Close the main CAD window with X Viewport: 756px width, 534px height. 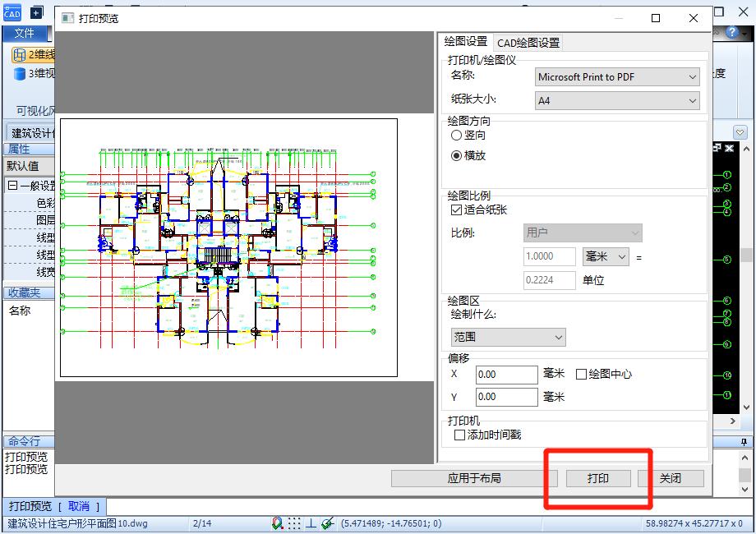[744, 12]
